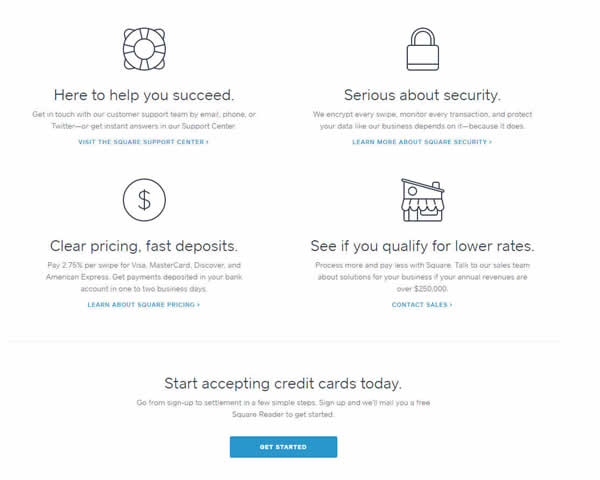Click the dollar sign circle icon
This screenshot has width=600, height=480.
(x=144, y=200)
